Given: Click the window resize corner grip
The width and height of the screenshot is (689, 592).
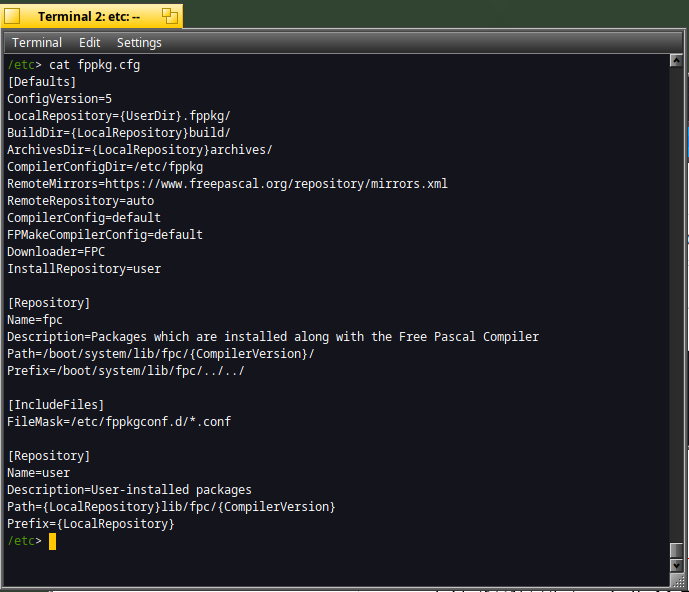Looking at the screenshot, I should click(677, 580).
